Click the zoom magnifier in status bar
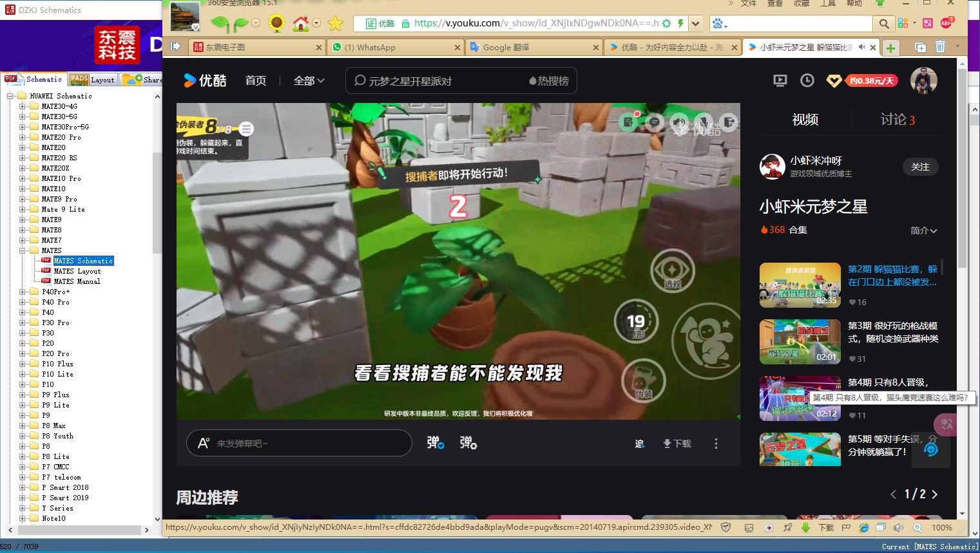 917,527
